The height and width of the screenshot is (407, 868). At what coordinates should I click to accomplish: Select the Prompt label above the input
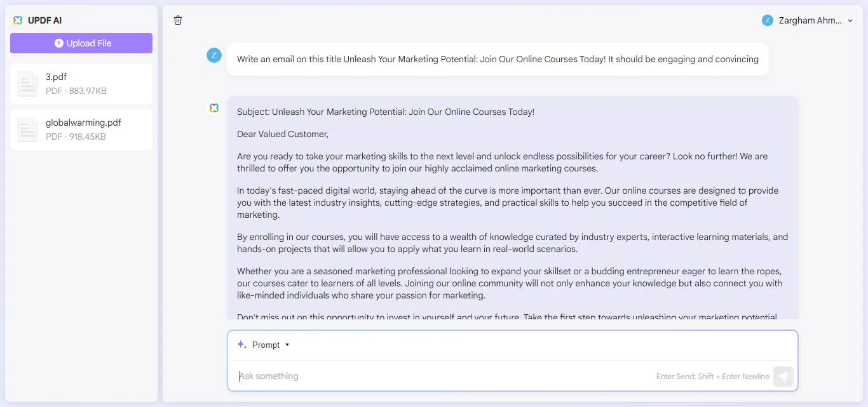(266, 345)
